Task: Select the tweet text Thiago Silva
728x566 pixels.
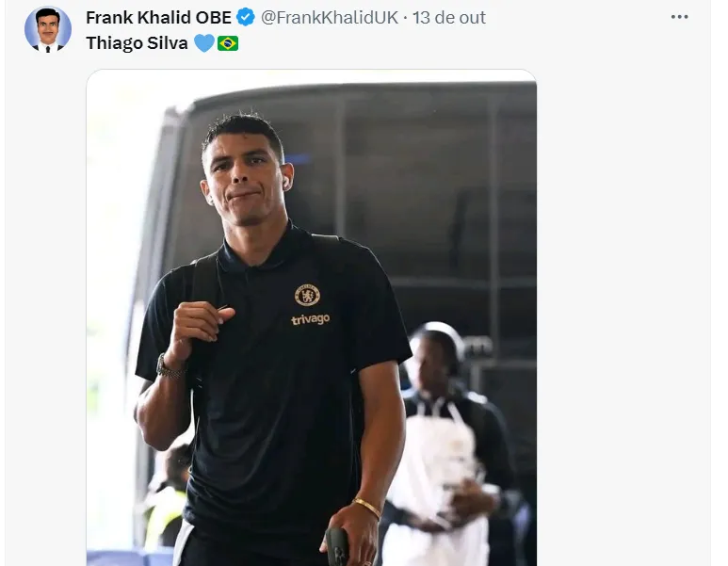Action: [137, 43]
